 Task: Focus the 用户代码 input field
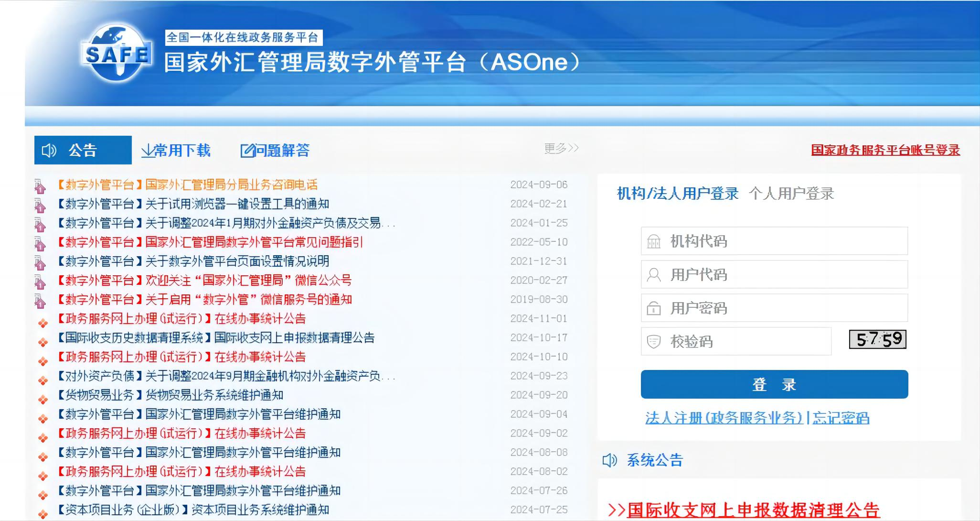(775, 274)
